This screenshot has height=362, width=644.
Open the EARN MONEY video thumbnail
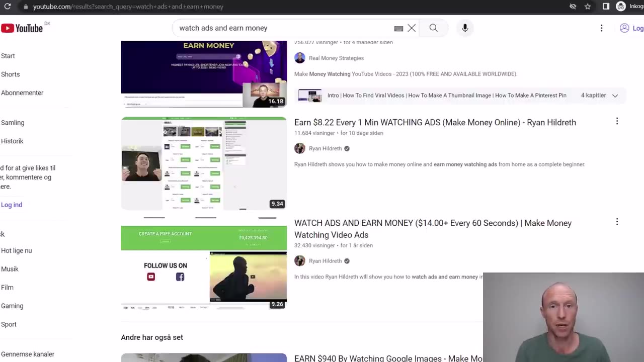click(204, 74)
